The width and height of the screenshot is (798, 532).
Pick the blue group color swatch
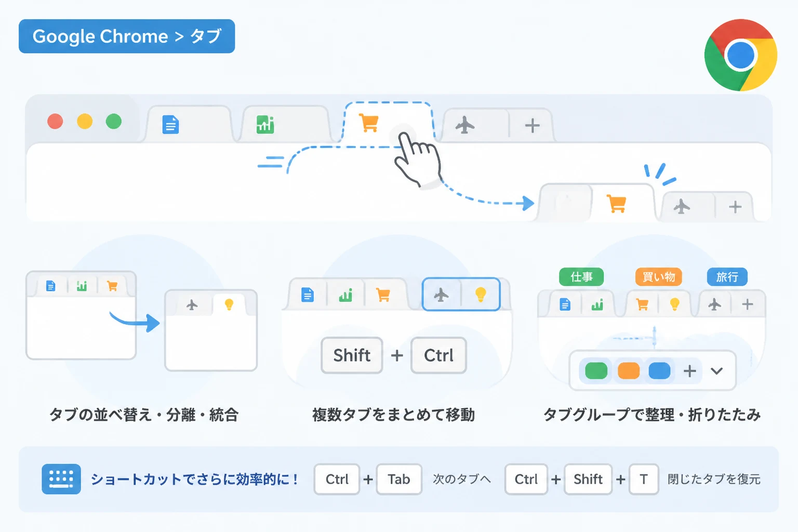(x=660, y=371)
